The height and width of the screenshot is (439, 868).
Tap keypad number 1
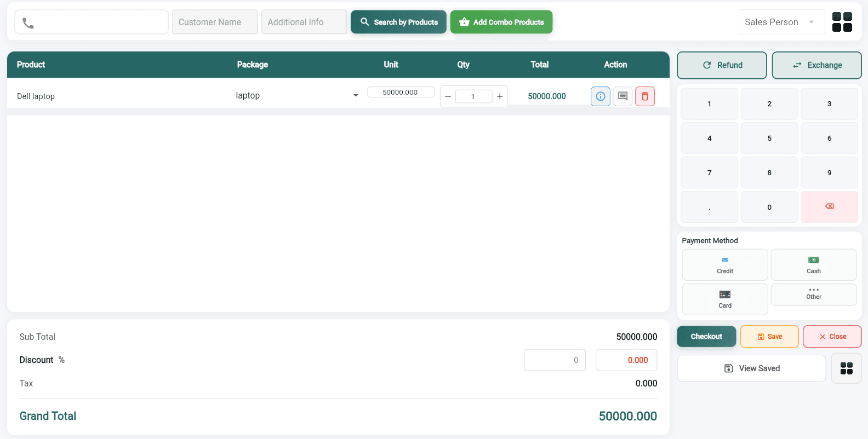[709, 103]
